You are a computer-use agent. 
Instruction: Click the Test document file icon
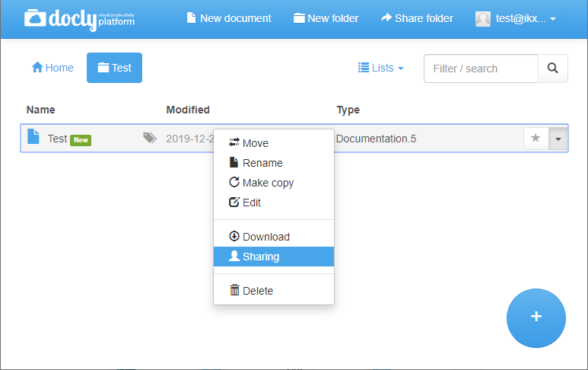33,136
